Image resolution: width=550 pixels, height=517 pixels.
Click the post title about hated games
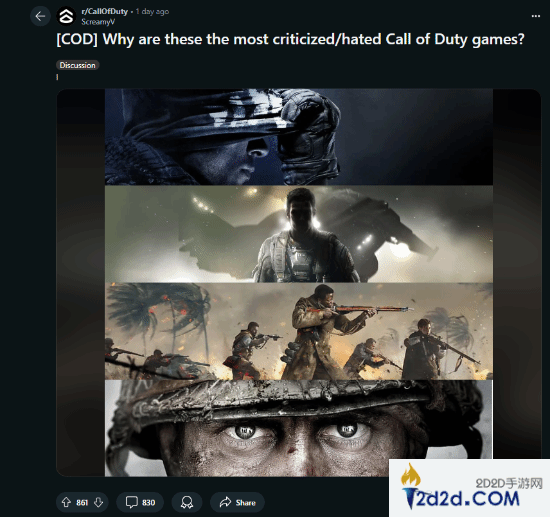coord(290,39)
